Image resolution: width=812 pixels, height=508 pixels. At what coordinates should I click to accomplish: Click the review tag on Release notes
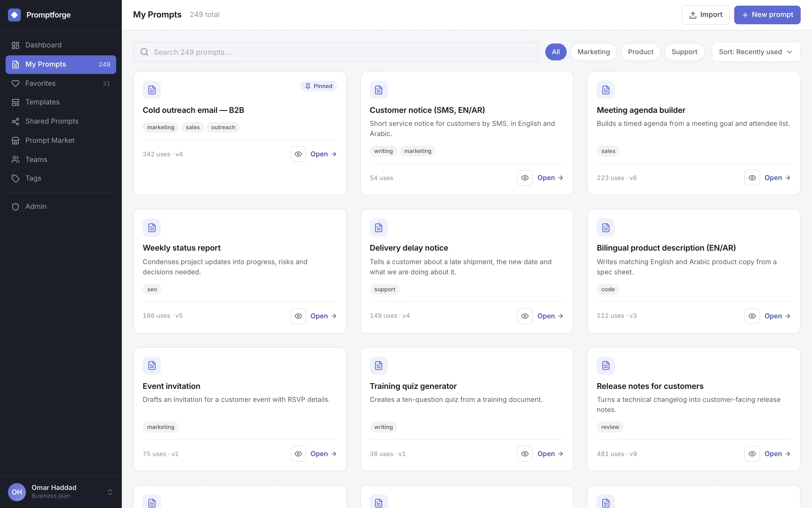tap(610, 427)
